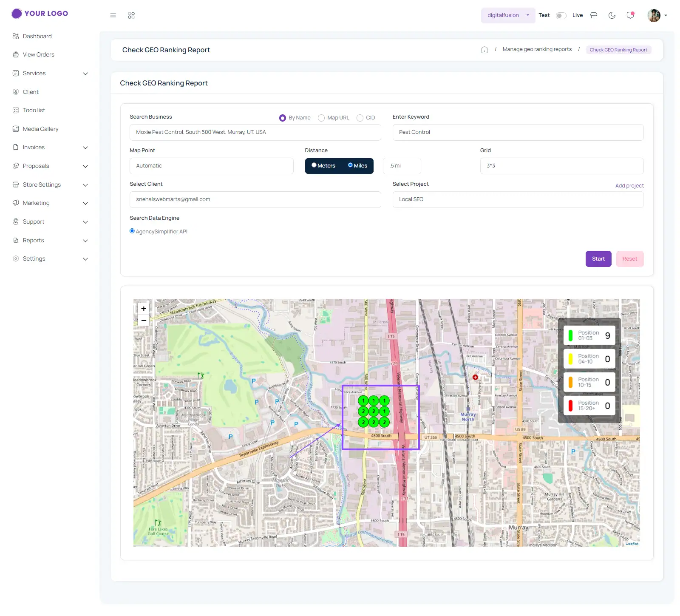Click the Dashboard sidebar icon
The height and width of the screenshot is (616, 680).
(16, 36)
